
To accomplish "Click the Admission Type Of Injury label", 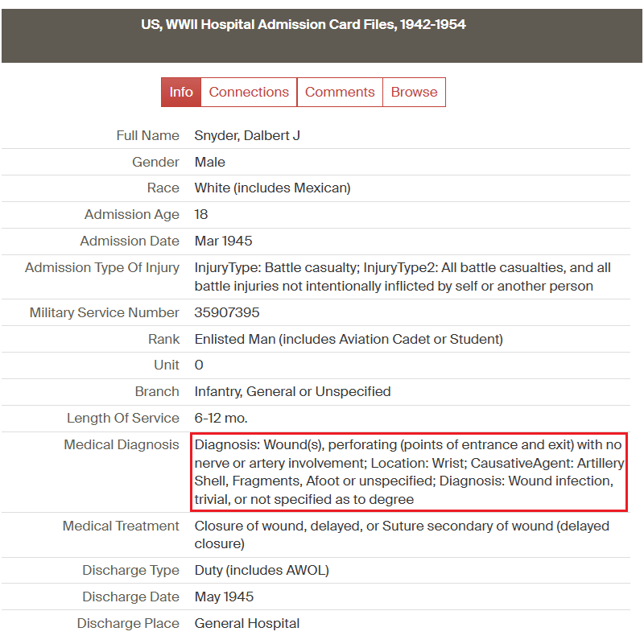I will click(102, 268).
